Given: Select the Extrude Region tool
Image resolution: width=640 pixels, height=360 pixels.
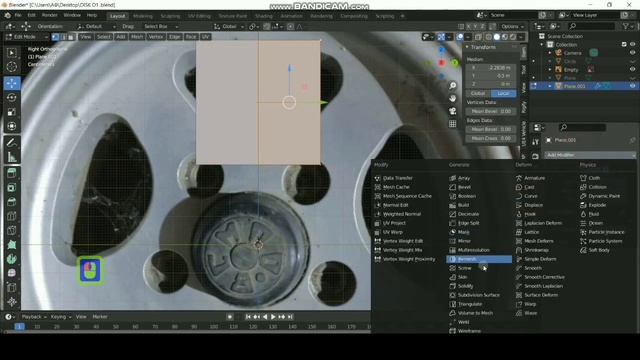Looking at the screenshot, I should pos(12,173).
